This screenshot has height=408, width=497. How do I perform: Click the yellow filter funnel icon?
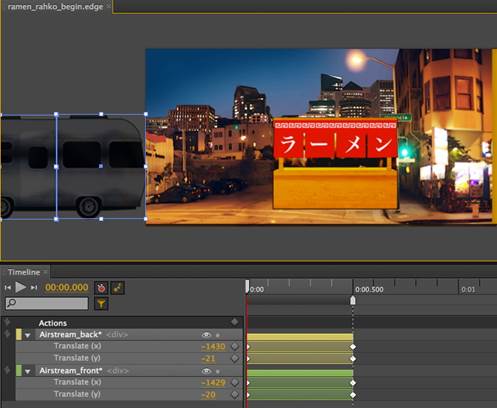tap(101, 304)
